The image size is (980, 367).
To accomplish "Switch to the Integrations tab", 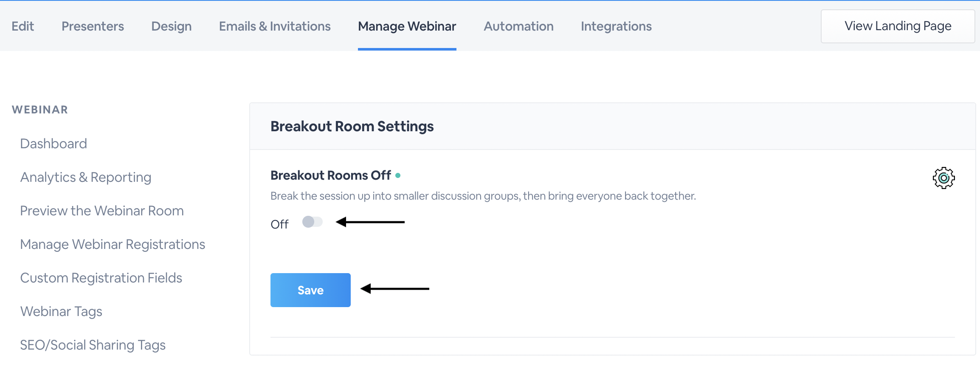I will point(616,26).
